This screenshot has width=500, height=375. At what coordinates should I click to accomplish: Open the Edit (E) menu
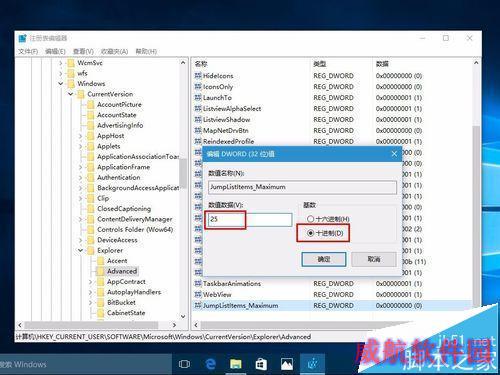[x=55, y=51]
